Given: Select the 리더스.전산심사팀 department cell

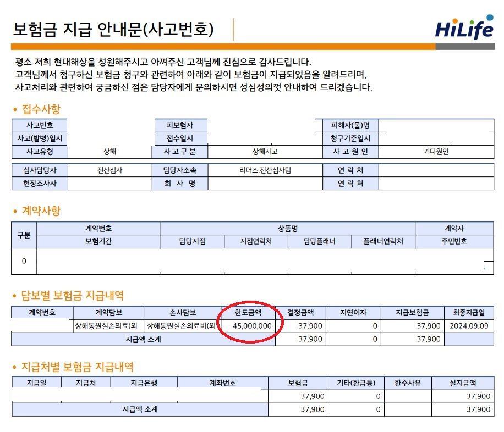Looking at the screenshot, I should 265,170.
